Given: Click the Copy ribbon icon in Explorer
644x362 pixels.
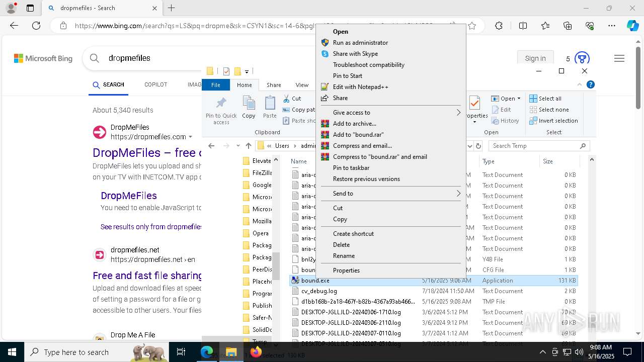Looking at the screenshot, I should click(249, 108).
